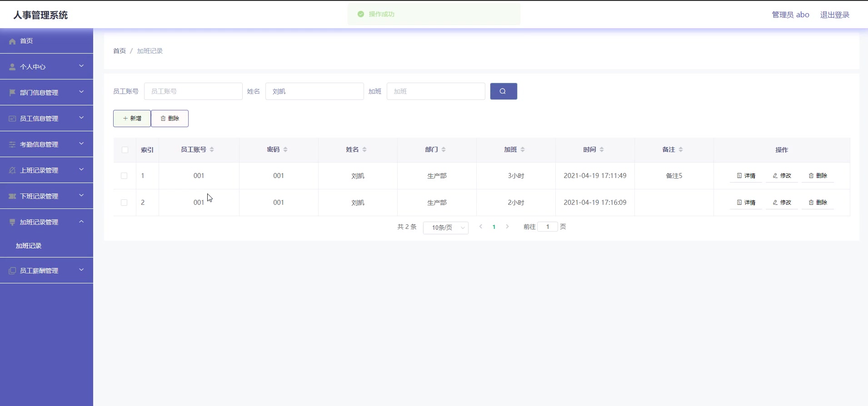Sort 部门 column using its arrows

click(x=444, y=149)
